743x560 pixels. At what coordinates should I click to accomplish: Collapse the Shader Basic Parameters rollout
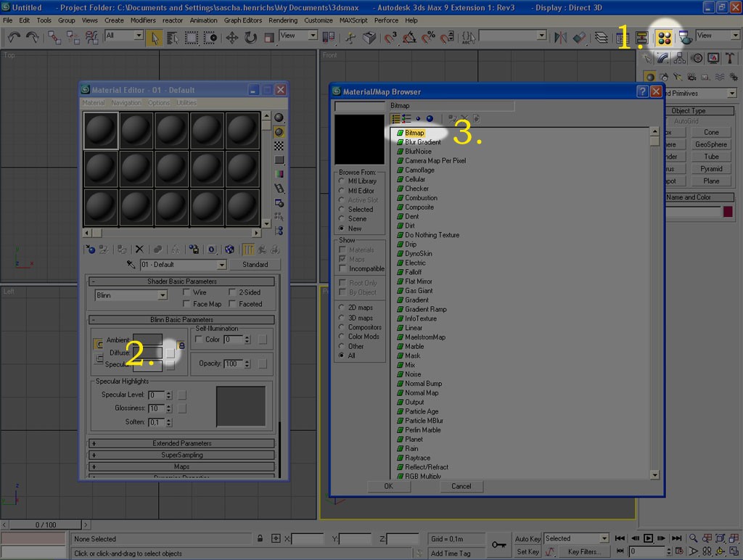(182, 281)
